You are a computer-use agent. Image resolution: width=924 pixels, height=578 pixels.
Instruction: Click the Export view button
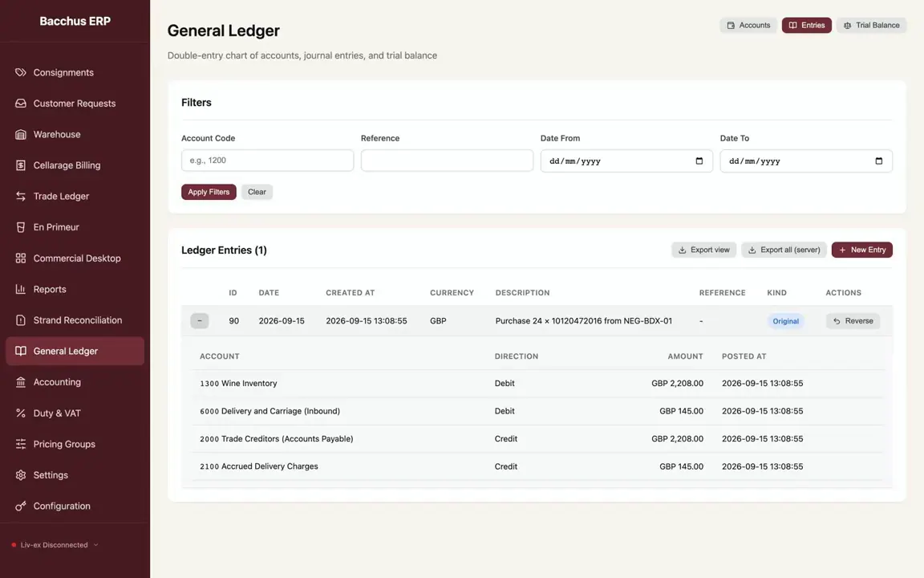coord(703,250)
